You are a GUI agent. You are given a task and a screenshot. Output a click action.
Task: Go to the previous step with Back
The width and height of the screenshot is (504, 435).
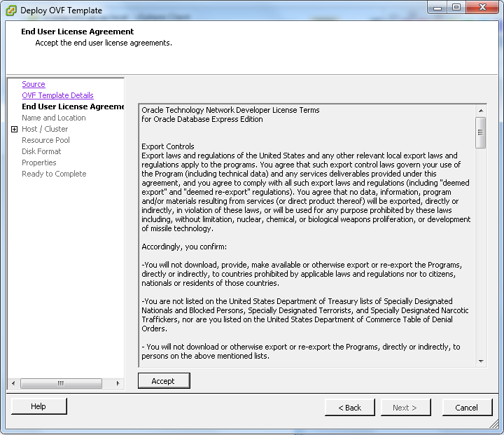[x=350, y=408]
